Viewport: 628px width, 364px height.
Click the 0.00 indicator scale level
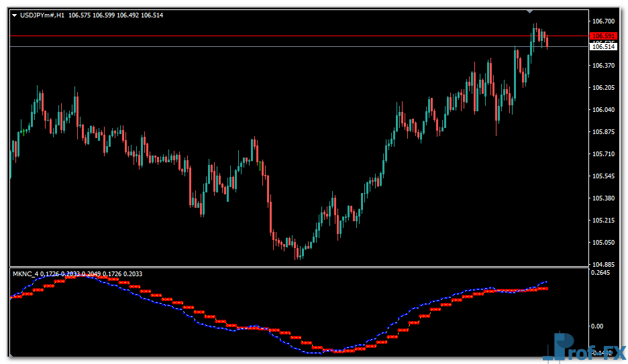596,326
